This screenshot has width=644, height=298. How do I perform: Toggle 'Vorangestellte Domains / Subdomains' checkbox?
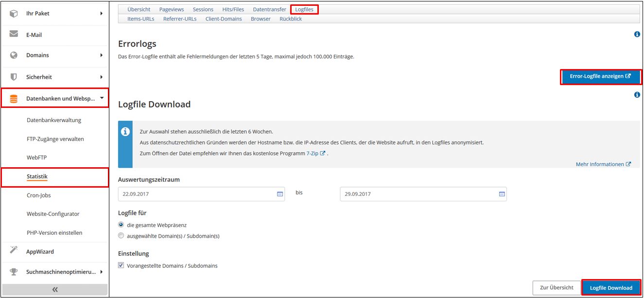point(121,265)
